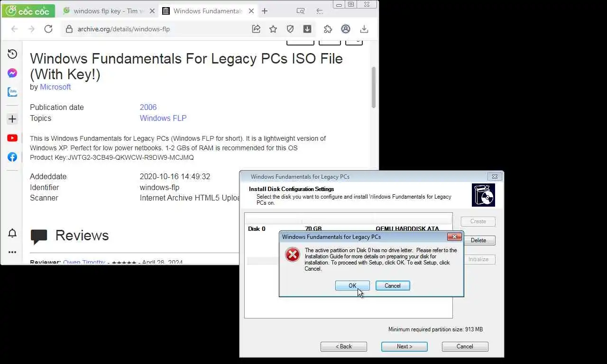Click the Reviews section heading
The image size is (607, 364).
point(82,236)
